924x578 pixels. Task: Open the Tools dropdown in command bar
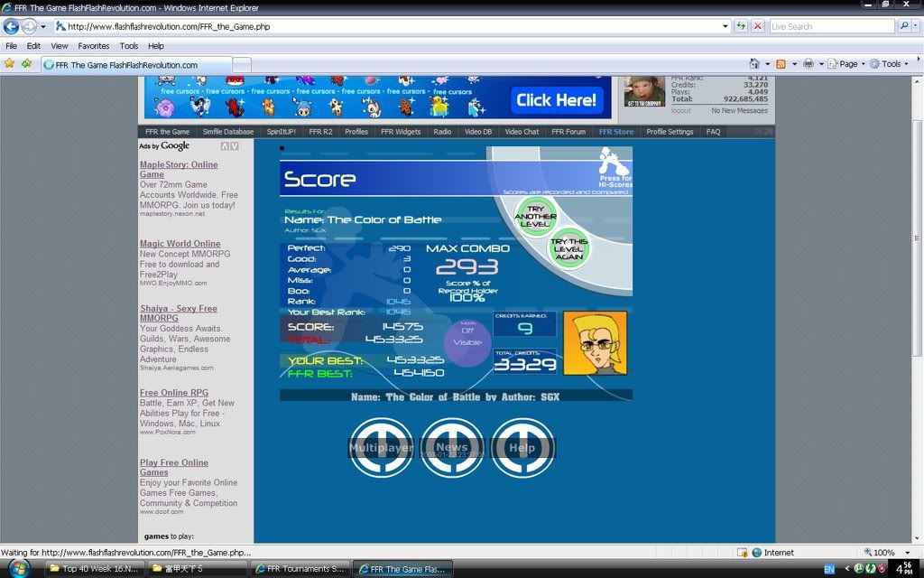(x=891, y=64)
